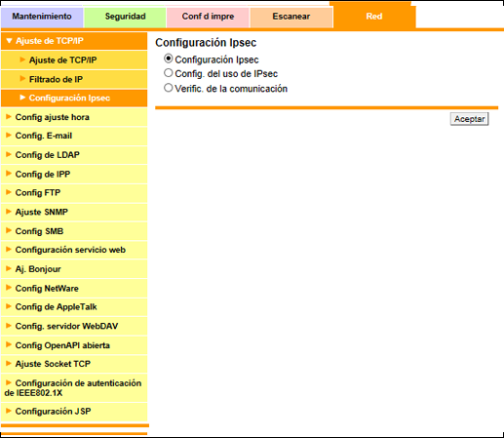Screen dimensions: 504x438
Task: Click the arrow icon beside Config de IPP
Action: [x=9, y=174]
